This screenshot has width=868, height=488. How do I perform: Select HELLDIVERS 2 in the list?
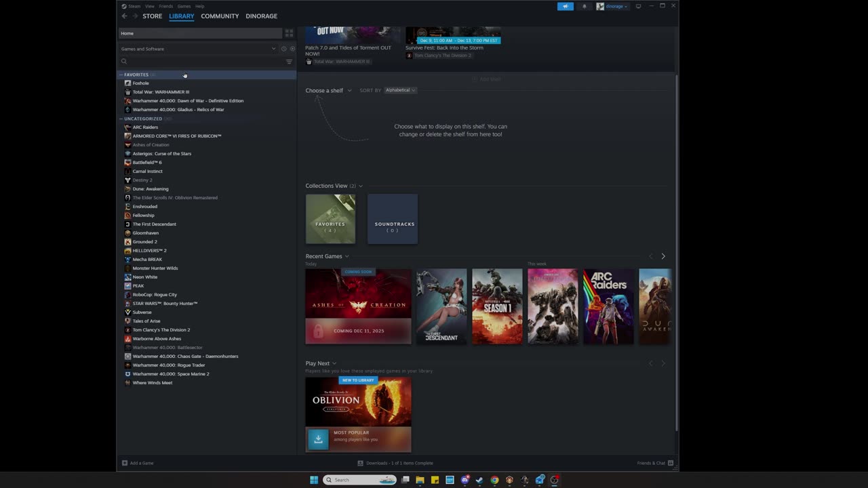(x=149, y=250)
